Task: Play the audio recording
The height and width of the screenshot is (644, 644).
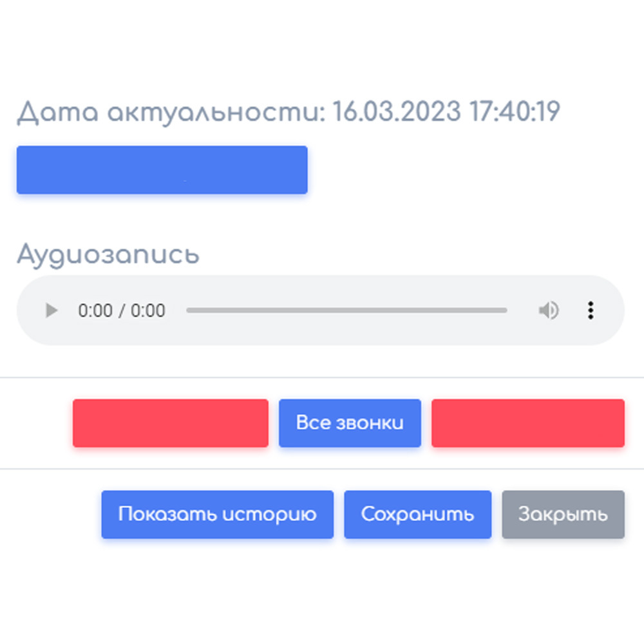Action: (x=52, y=311)
